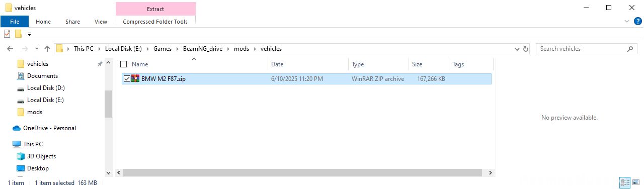Open 3D Objects in sidebar
The height and width of the screenshot is (189, 644).
[41, 156]
